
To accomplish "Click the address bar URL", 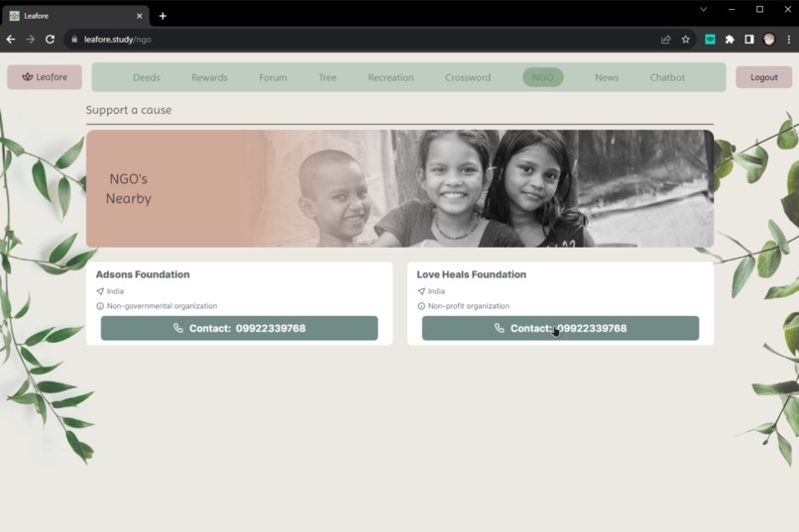I will coord(118,40).
